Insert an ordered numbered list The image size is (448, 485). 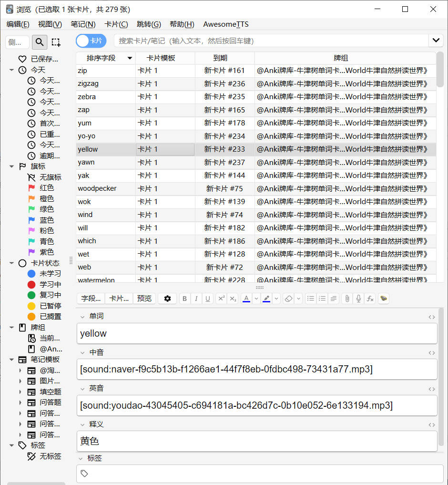pyautogui.click(x=322, y=299)
